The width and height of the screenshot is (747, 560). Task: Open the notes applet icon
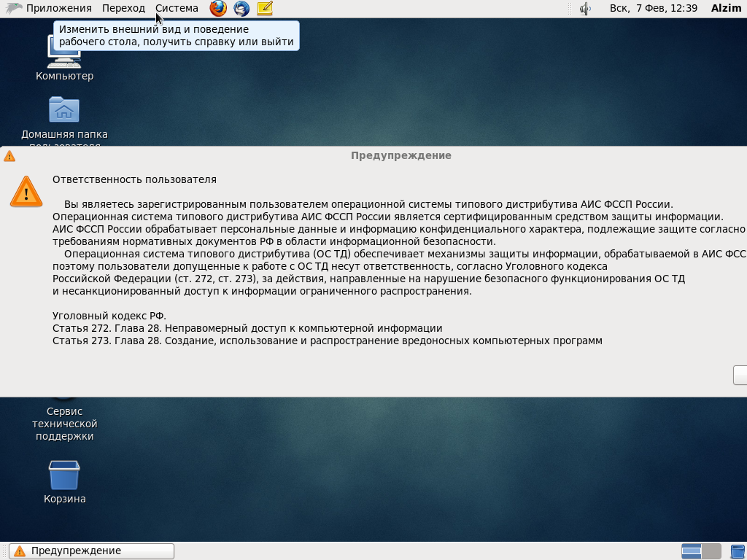265,8
